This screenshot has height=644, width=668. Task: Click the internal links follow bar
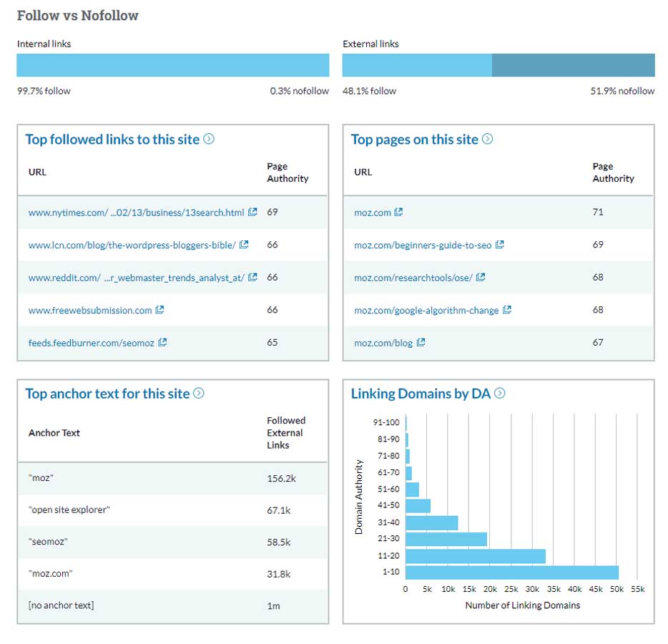[x=172, y=65]
